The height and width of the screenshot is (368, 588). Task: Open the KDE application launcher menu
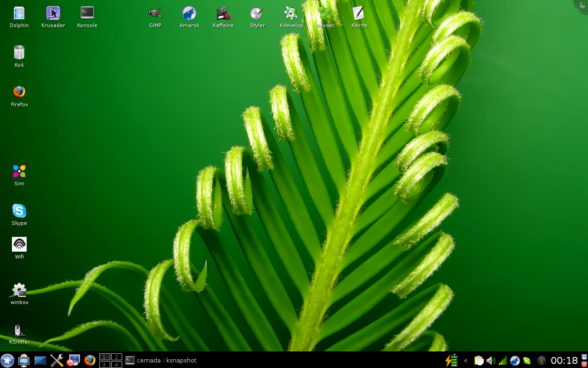pos(7,360)
